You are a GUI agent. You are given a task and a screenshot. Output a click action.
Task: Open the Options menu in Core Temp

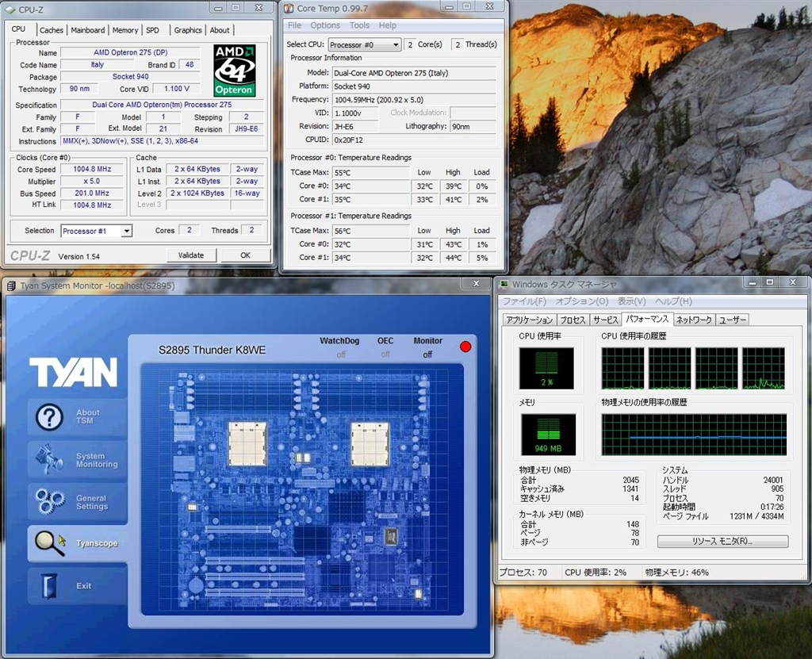click(x=325, y=25)
